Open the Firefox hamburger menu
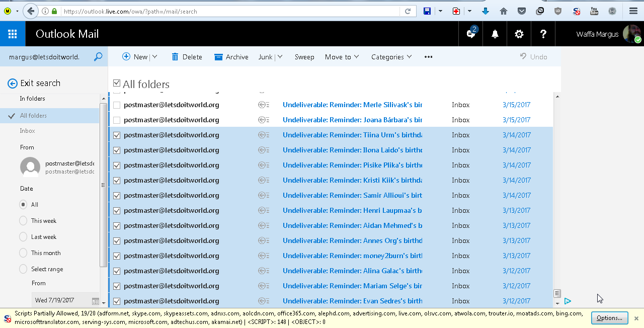Image resolution: width=644 pixels, height=328 pixels. pyautogui.click(x=633, y=11)
